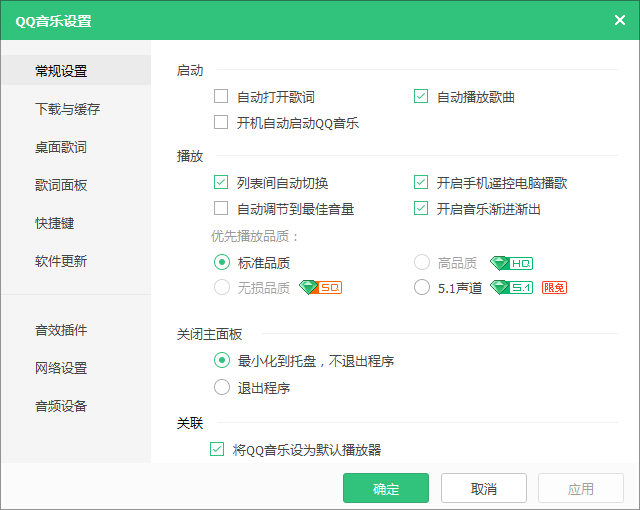Choose 退出程序 radio option
Image resolution: width=640 pixels, height=510 pixels.
(222, 387)
